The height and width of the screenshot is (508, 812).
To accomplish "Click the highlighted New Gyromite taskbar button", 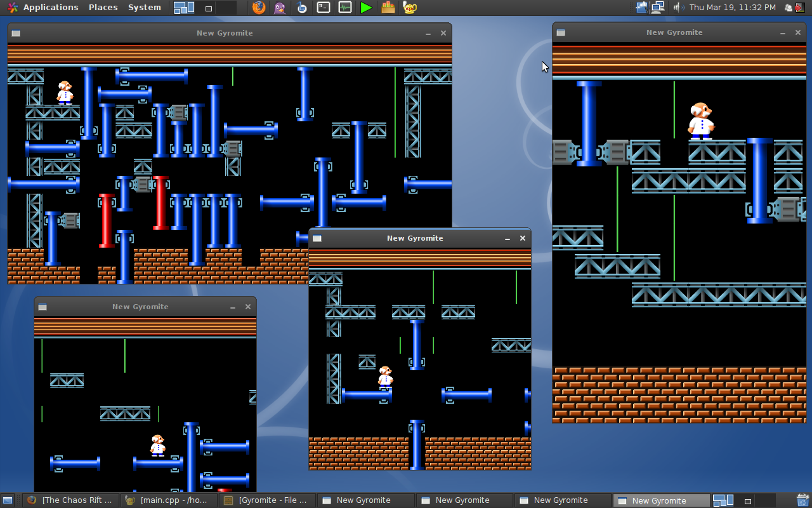I will click(660, 500).
